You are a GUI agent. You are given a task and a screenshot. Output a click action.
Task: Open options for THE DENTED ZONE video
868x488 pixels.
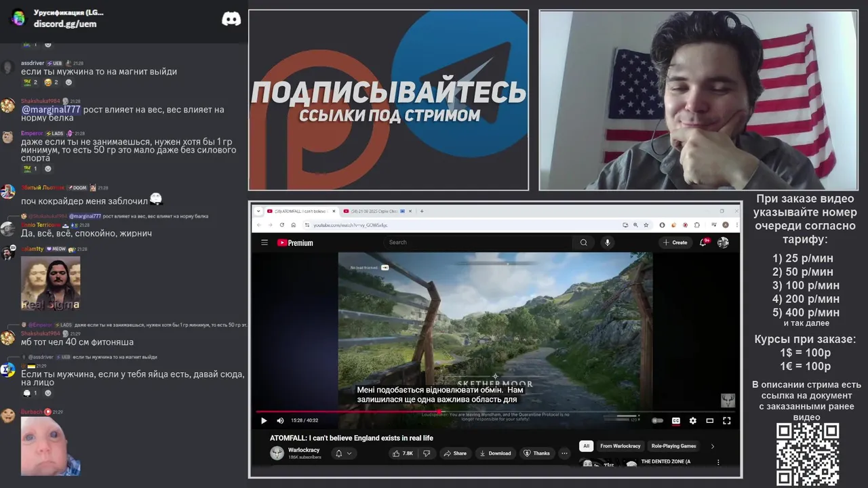point(718,462)
